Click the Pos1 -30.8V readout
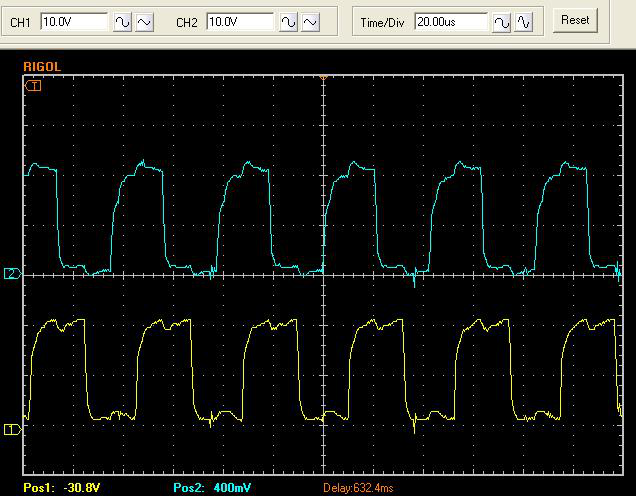 pyautogui.click(x=62, y=487)
